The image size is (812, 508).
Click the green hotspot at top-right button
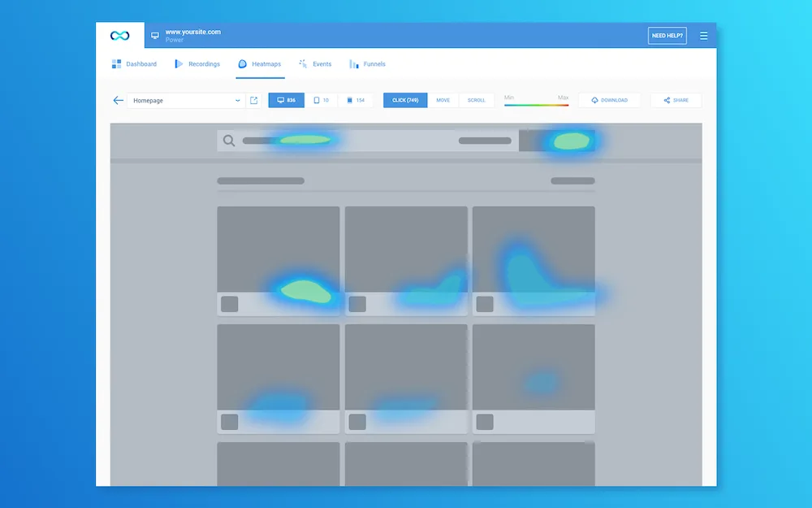tap(572, 141)
